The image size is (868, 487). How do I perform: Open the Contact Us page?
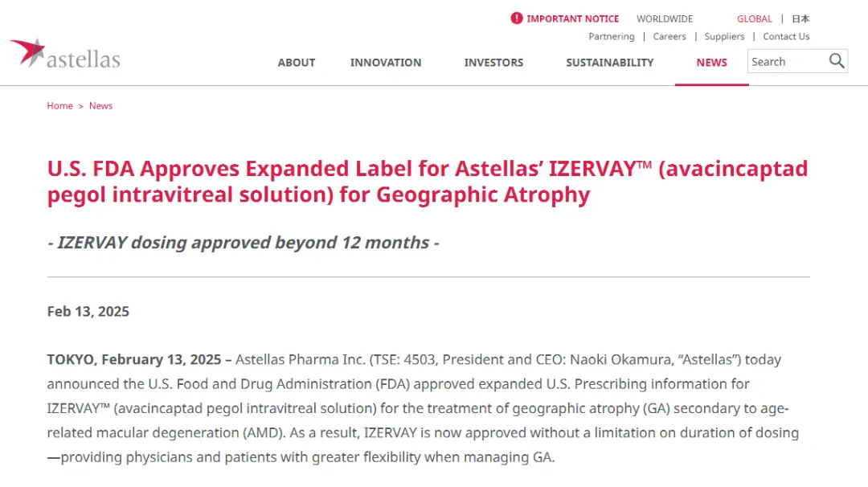point(786,36)
